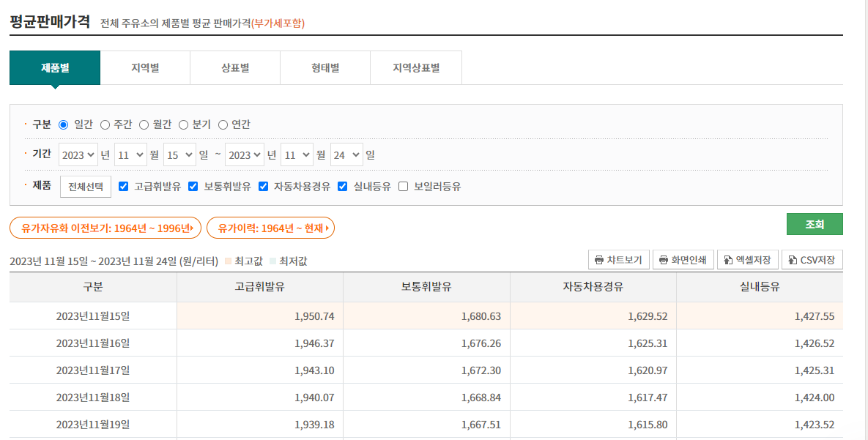Click the printer icon on 챠트보기 button
The height and width of the screenshot is (440, 868).
(599, 260)
